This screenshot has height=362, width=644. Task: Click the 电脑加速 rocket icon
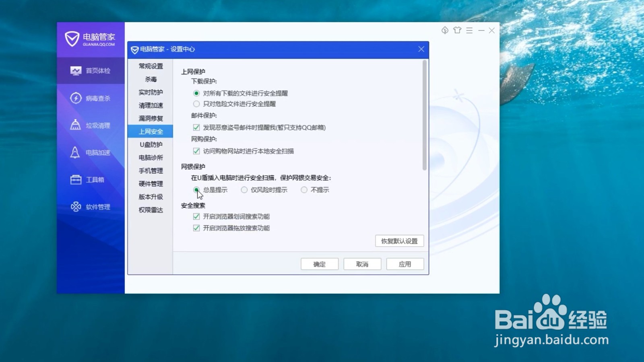75,152
